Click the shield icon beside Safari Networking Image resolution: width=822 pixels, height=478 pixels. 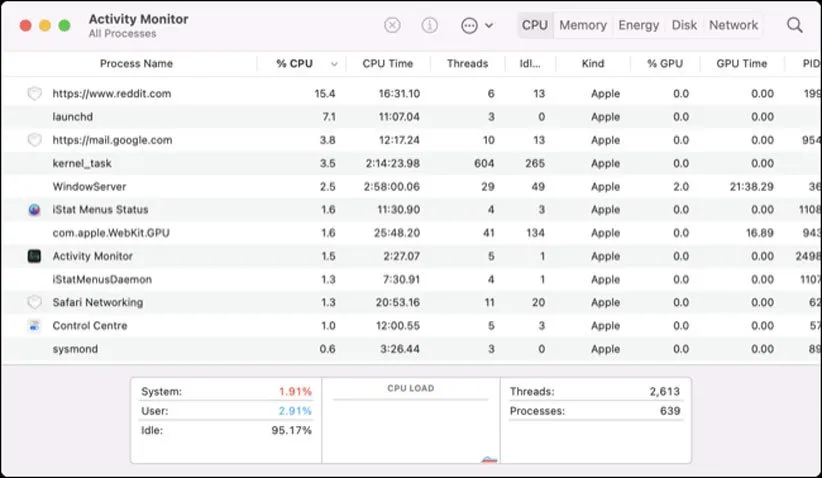[34, 302]
